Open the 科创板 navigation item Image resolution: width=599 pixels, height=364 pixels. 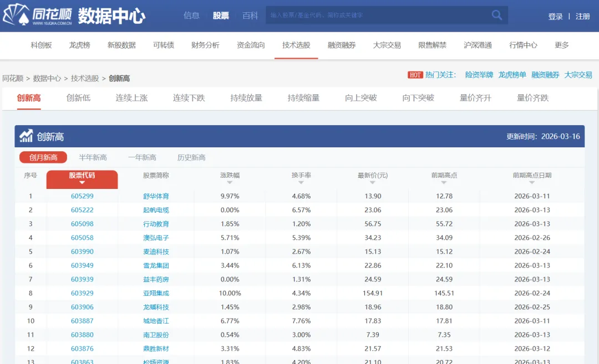tap(41, 45)
